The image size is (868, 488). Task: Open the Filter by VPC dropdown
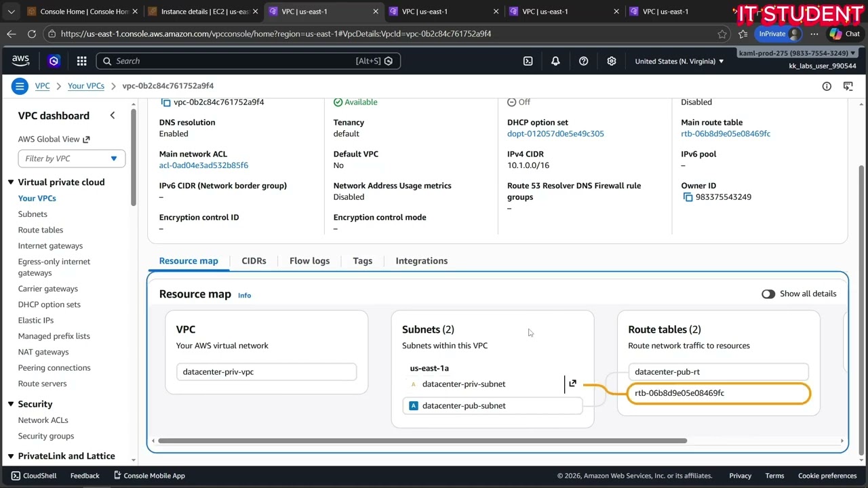click(71, 159)
